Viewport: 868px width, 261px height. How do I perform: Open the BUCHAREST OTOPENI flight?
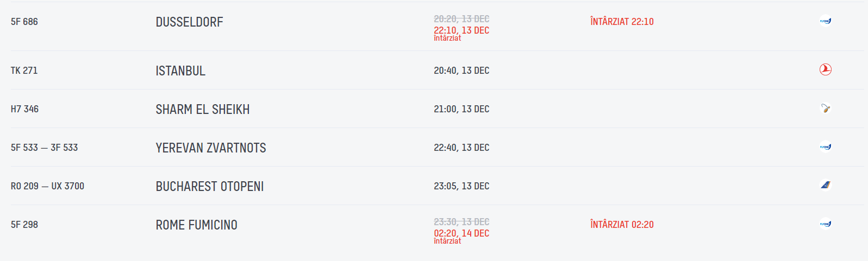click(209, 187)
